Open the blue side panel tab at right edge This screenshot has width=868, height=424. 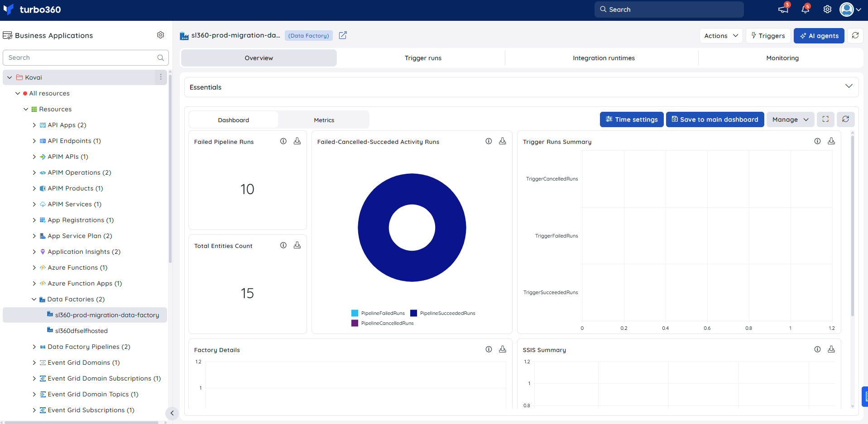coord(865,397)
